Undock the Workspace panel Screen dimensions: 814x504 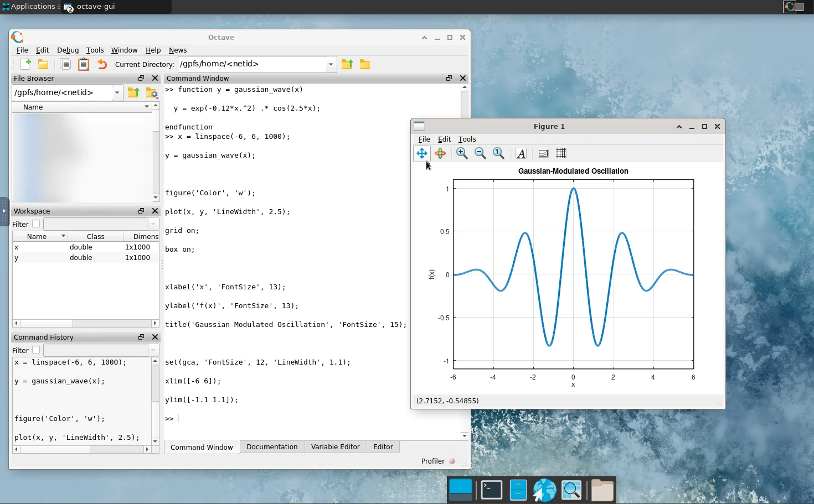point(141,211)
